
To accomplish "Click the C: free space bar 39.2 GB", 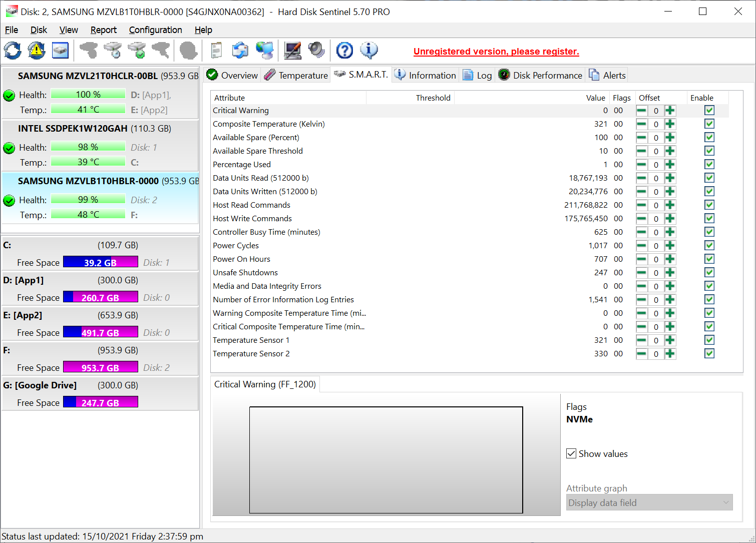I will coord(101,262).
